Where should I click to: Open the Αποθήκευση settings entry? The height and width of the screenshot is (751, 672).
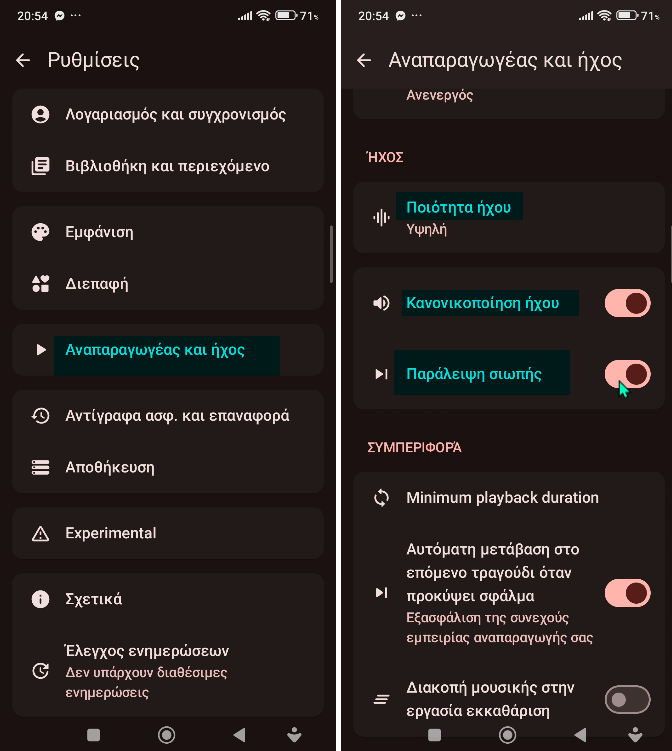pos(110,467)
